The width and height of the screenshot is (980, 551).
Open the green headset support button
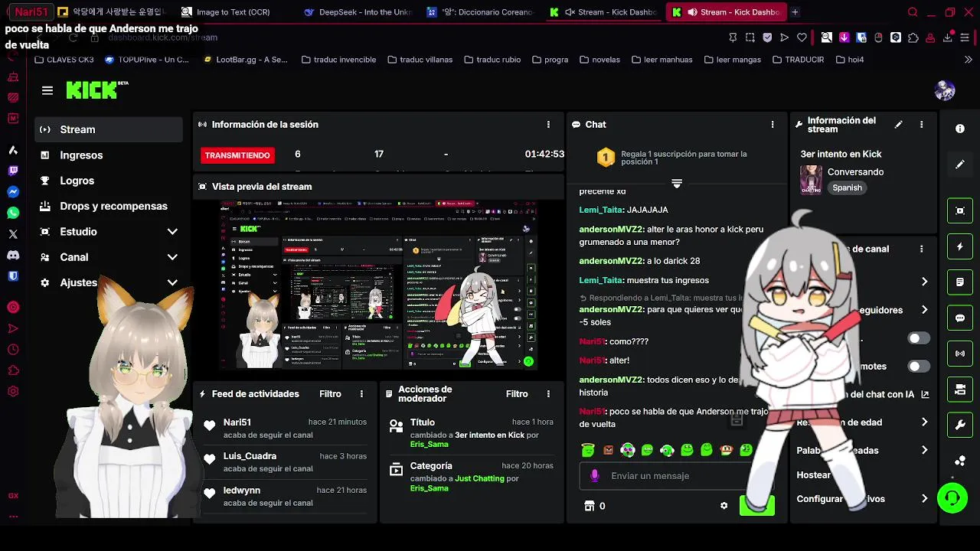[952, 498]
